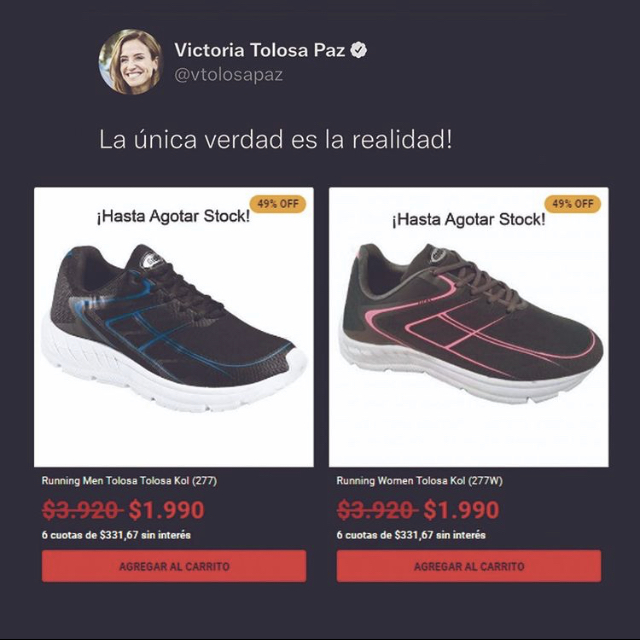Add women's running shoe to cart
Viewport: 640px width, 640px height.
point(469,566)
